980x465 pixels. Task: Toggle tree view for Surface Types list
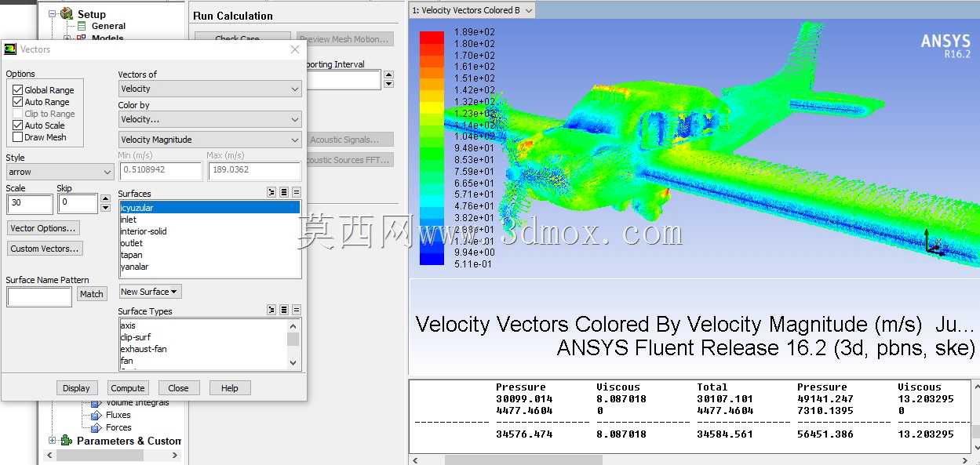271,310
